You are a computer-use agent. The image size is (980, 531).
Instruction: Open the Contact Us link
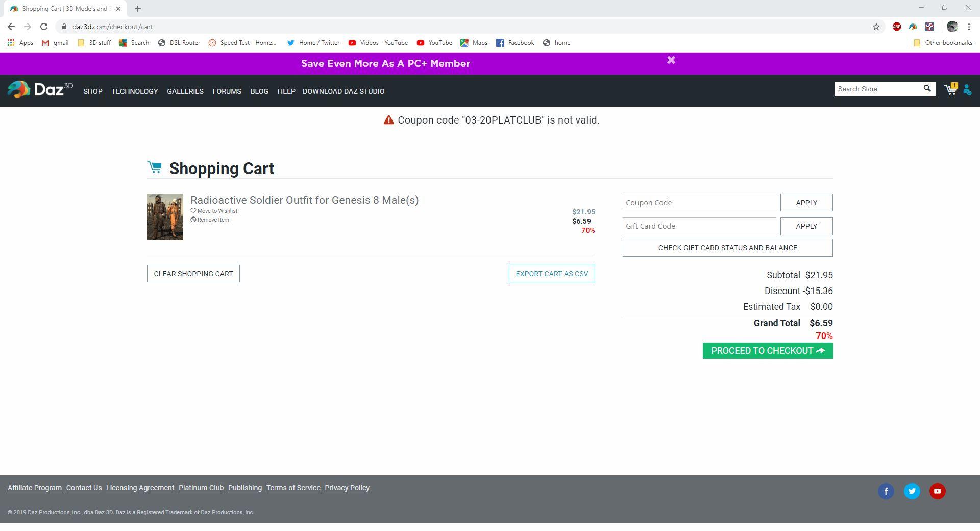pos(84,488)
